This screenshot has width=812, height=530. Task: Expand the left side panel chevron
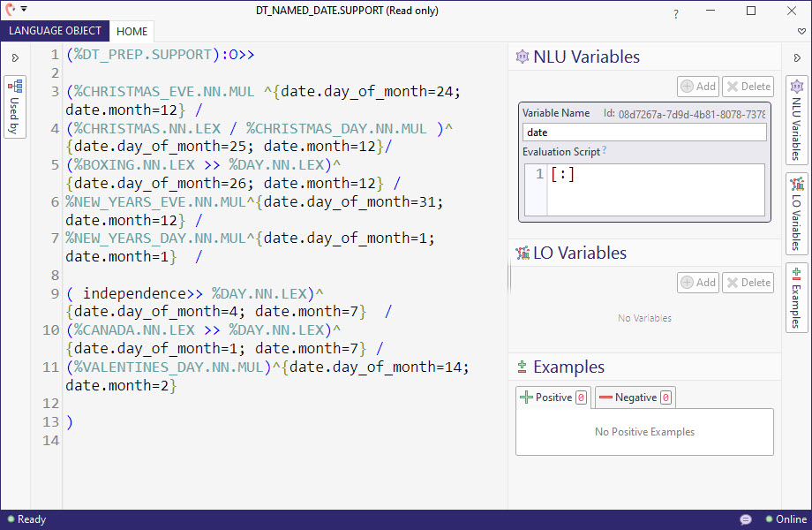[15, 58]
